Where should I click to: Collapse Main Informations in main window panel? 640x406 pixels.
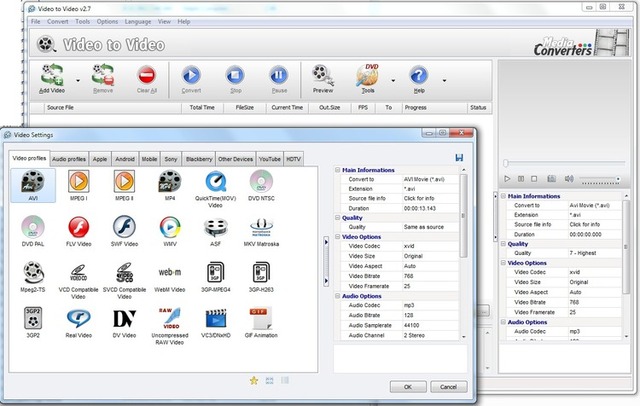(x=503, y=196)
